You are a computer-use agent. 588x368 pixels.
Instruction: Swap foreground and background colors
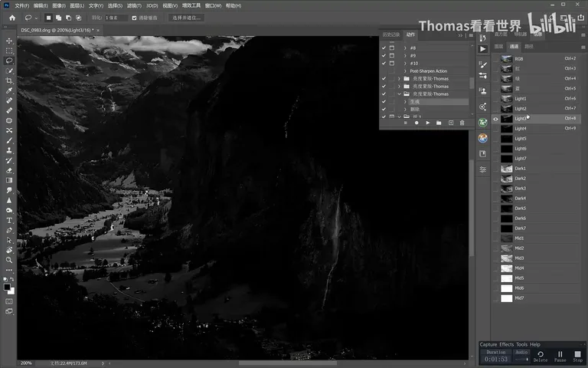(x=12, y=279)
